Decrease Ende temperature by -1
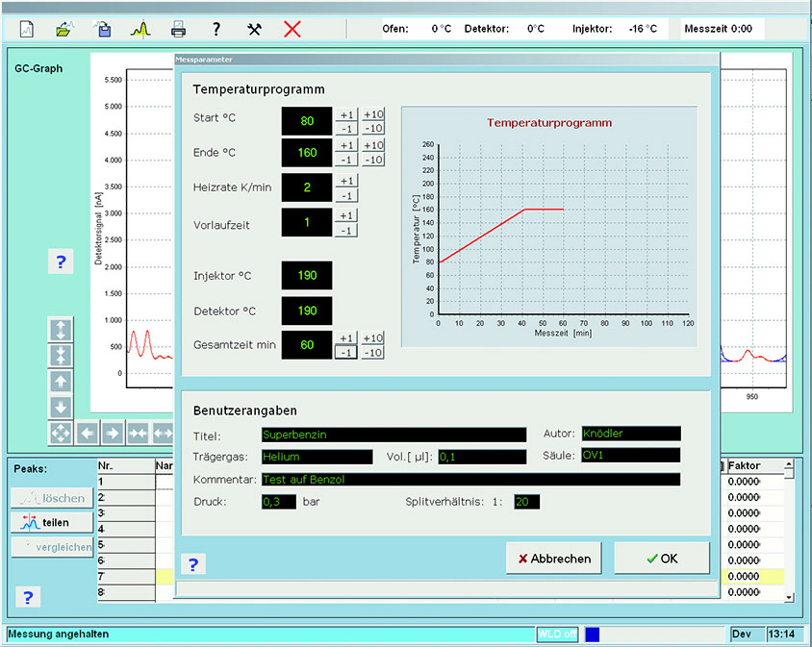Image resolution: width=812 pixels, height=647 pixels. pos(346,161)
